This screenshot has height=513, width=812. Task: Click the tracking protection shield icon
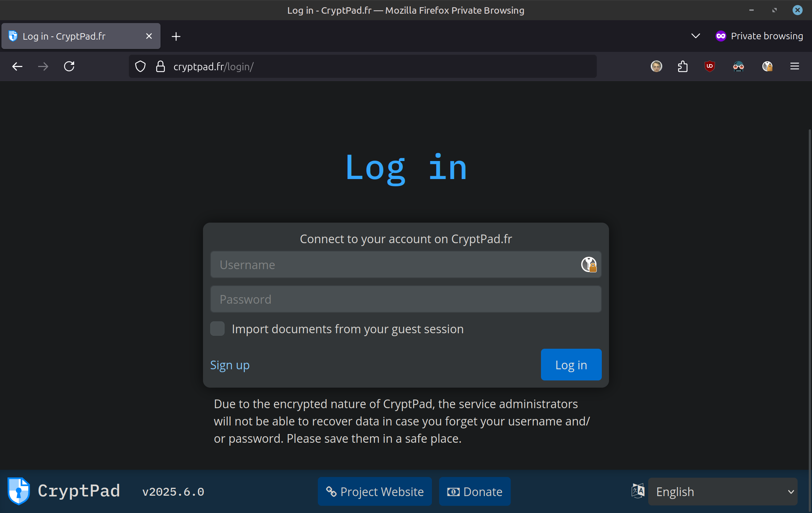[140, 67]
